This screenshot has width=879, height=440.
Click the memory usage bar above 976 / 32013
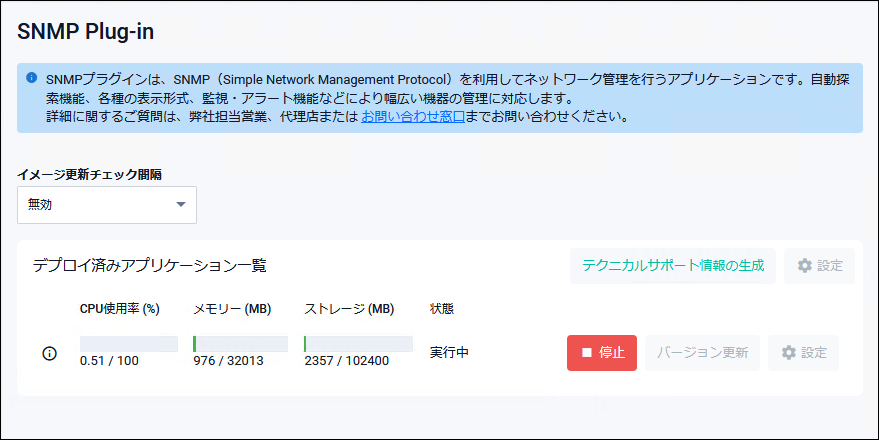(x=240, y=344)
